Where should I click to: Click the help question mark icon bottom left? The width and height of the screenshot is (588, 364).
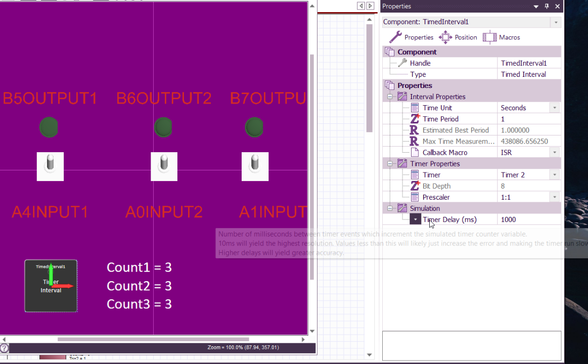click(x=4, y=347)
